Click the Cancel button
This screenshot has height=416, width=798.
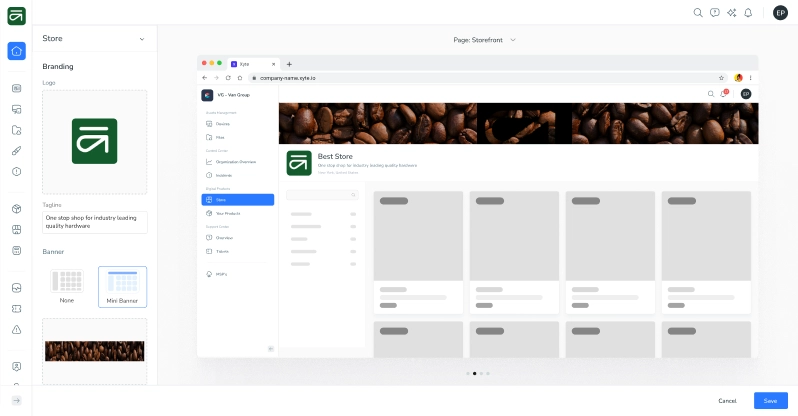point(727,401)
